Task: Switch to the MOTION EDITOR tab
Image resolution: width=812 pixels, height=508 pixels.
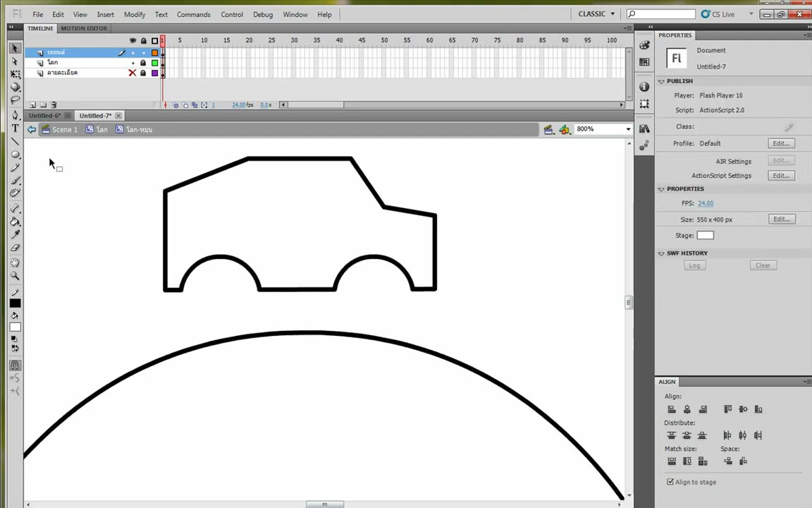Action: pyautogui.click(x=84, y=28)
